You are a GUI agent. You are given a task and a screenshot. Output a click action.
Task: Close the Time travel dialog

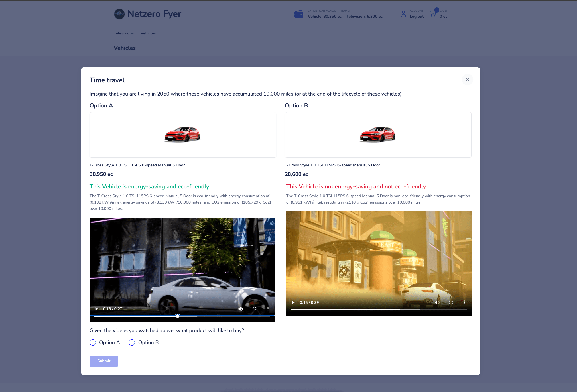(x=467, y=80)
